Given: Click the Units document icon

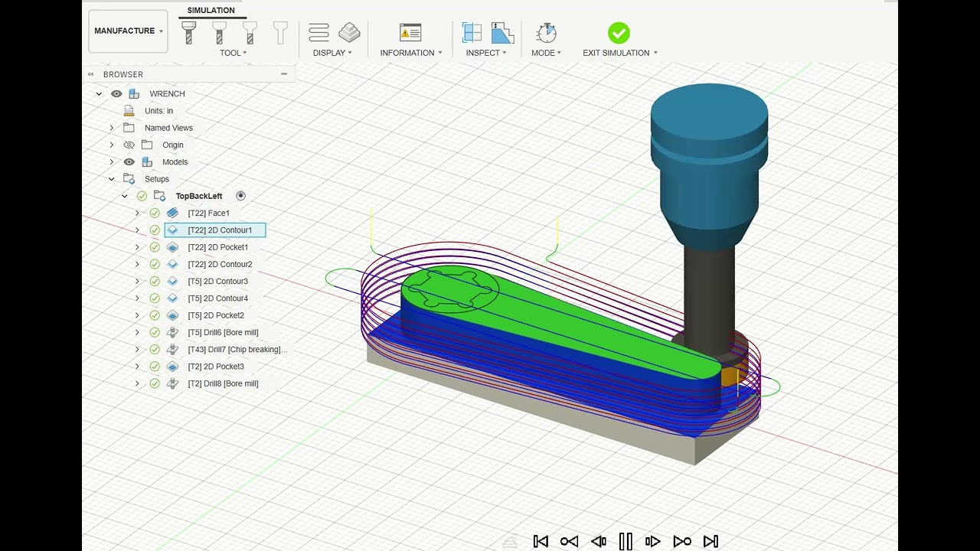Looking at the screenshot, I should pos(129,111).
